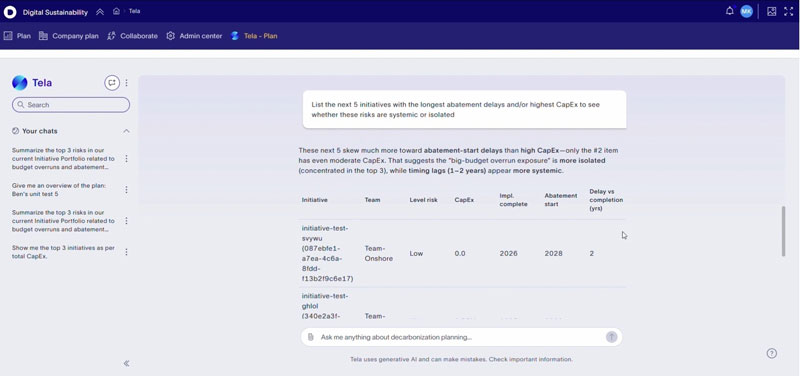The image size is (800, 376).
Task: Open the Tela breadcrumb link
Action: pyautogui.click(x=134, y=11)
